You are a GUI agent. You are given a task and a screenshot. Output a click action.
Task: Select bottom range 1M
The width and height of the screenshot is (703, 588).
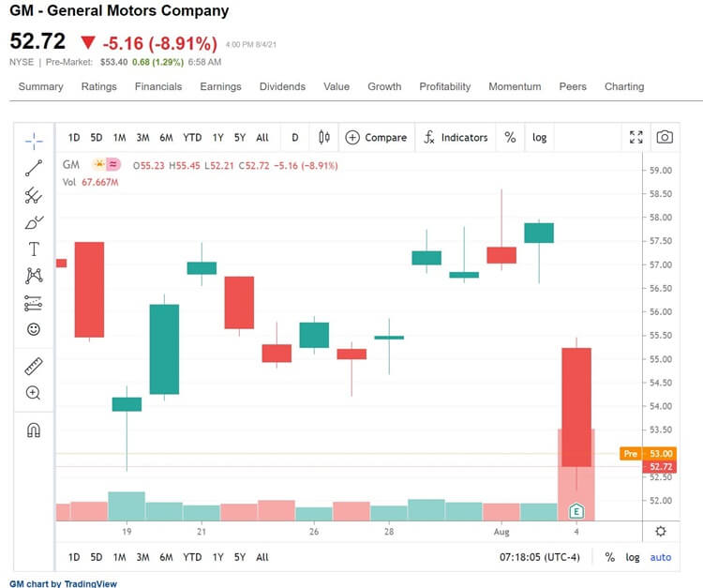point(119,557)
